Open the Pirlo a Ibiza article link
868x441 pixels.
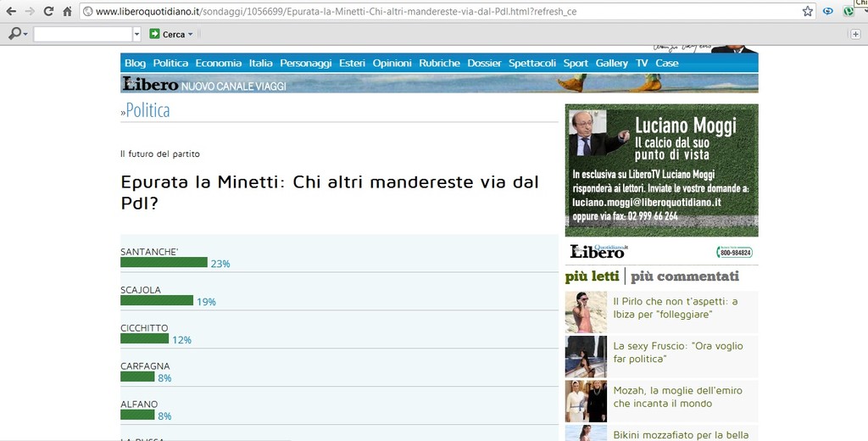click(675, 308)
